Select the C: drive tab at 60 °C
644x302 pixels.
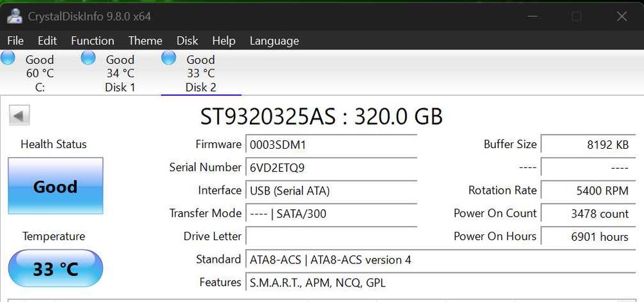tap(40, 73)
